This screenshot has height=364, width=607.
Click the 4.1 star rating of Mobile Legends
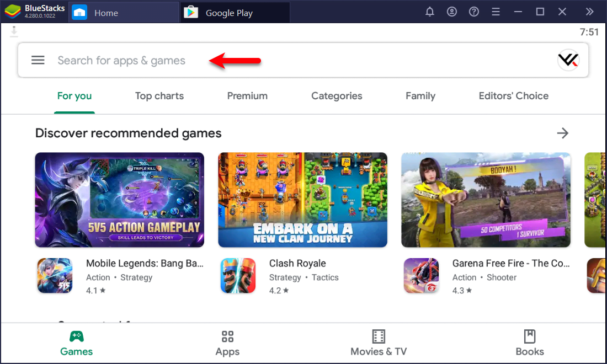[x=95, y=291]
